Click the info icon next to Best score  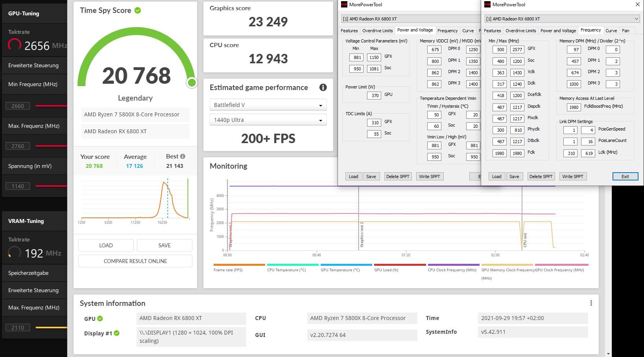(183, 156)
